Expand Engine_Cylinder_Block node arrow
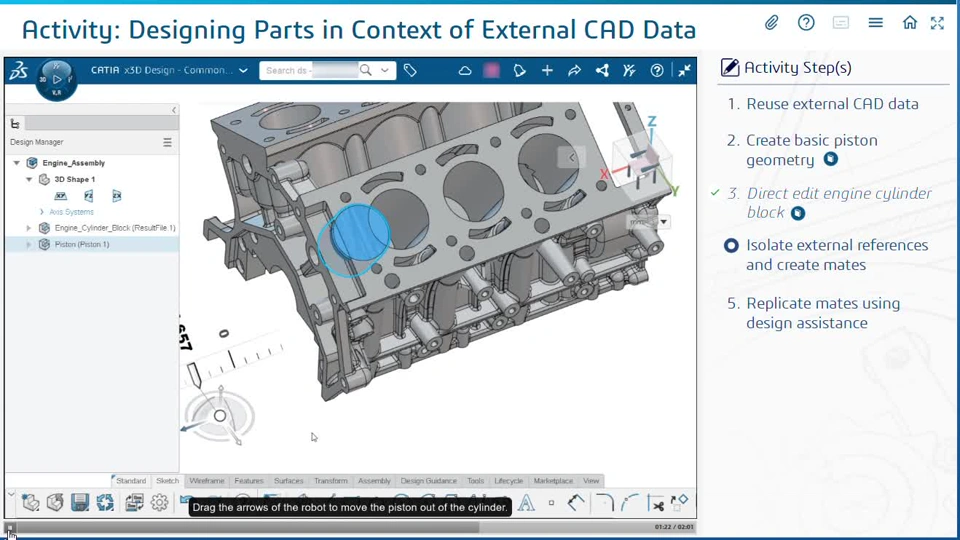 coord(28,228)
